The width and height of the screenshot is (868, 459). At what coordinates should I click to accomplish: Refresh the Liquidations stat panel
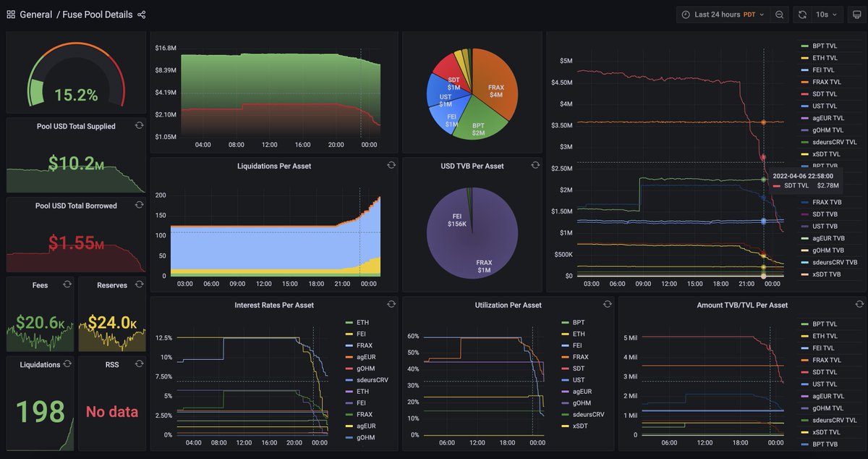point(67,364)
